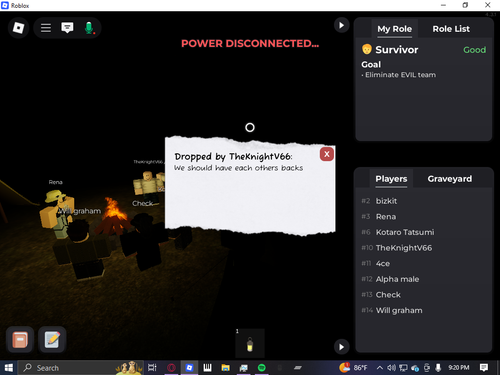Close the dropped note with red X

pyautogui.click(x=327, y=154)
